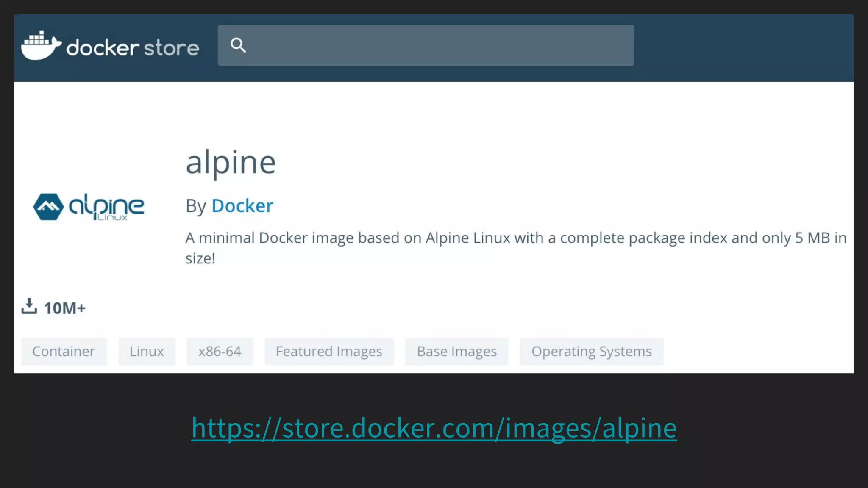Click the Alpine Linux logo image
The height and width of the screenshot is (488, 868).
coord(89,207)
